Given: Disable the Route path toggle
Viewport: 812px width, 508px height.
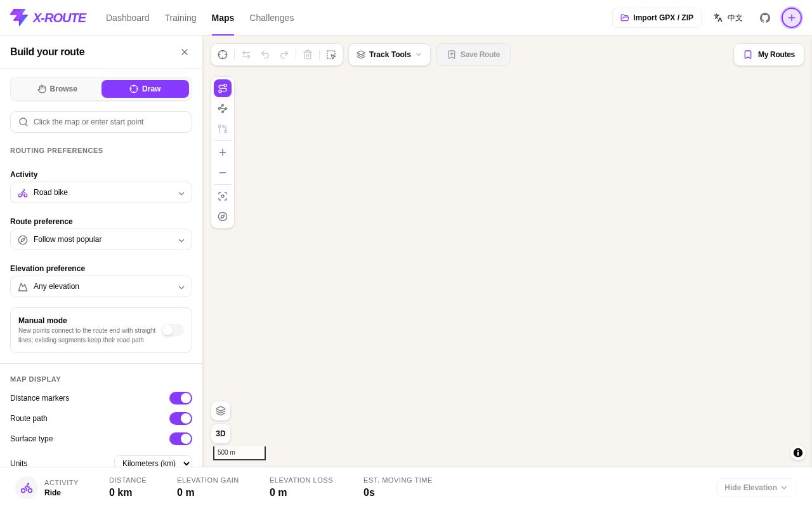Looking at the screenshot, I should pos(181,418).
